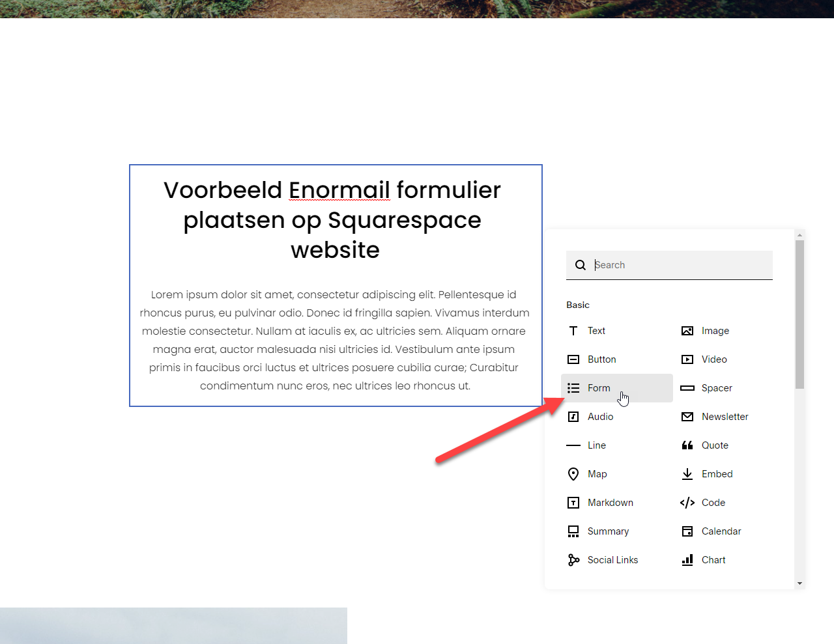Click the Text block icon

(x=573, y=331)
